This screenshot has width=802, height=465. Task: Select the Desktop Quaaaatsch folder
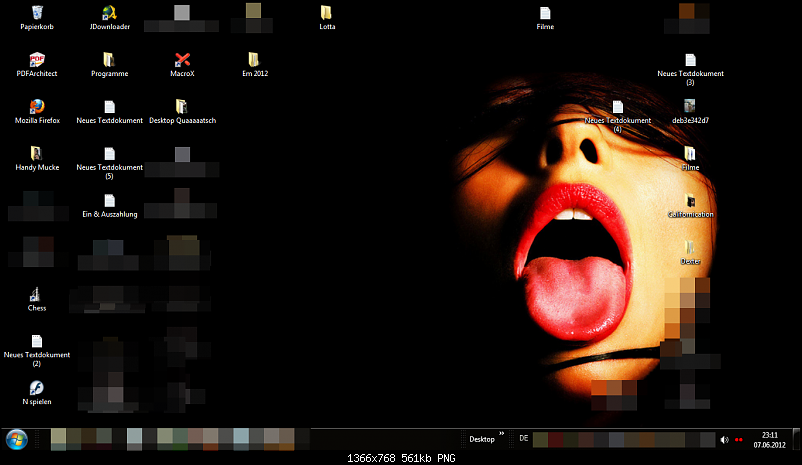pyautogui.click(x=182, y=106)
